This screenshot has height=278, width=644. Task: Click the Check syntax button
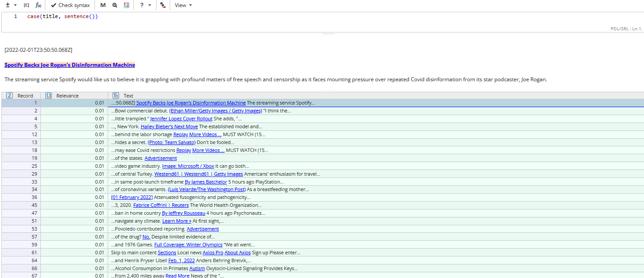click(x=70, y=5)
